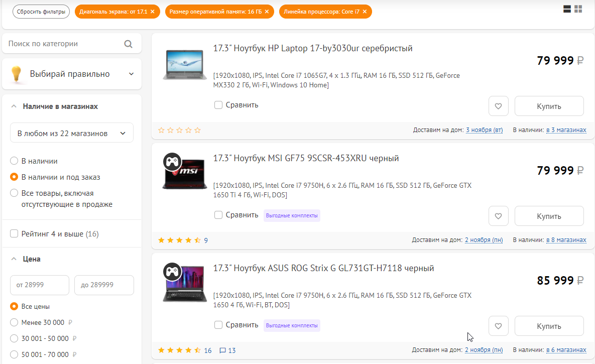Image resolution: width=595 pixels, height=364 pixels.
Task: Click Выгодные комплекты badge on MSI laptop
Action: [x=292, y=215]
